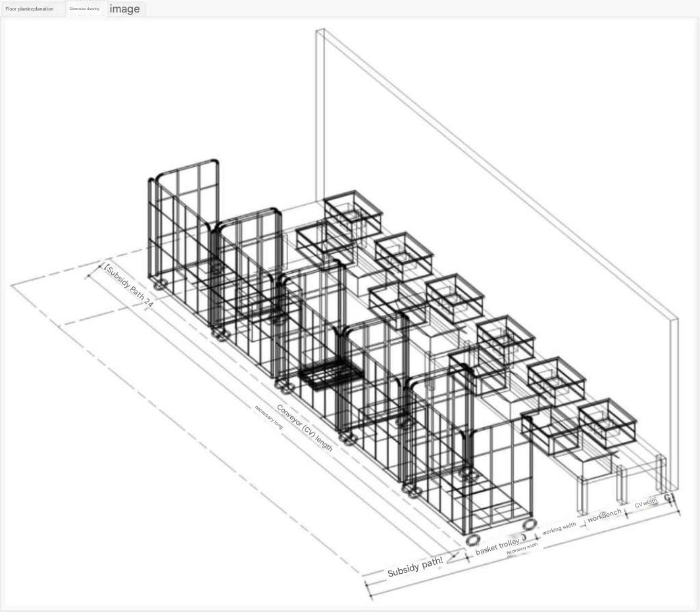Select the image tab

124,9
